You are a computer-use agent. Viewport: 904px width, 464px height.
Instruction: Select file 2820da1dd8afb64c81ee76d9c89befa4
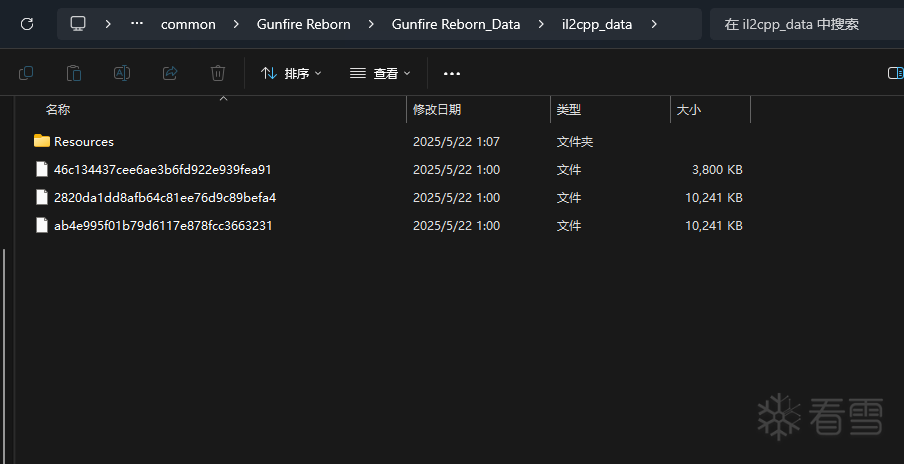(165, 198)
